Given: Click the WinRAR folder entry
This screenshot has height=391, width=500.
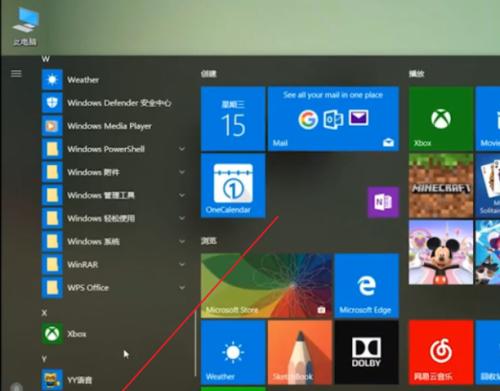Looking at the screenshot, I should coord(113,264).
